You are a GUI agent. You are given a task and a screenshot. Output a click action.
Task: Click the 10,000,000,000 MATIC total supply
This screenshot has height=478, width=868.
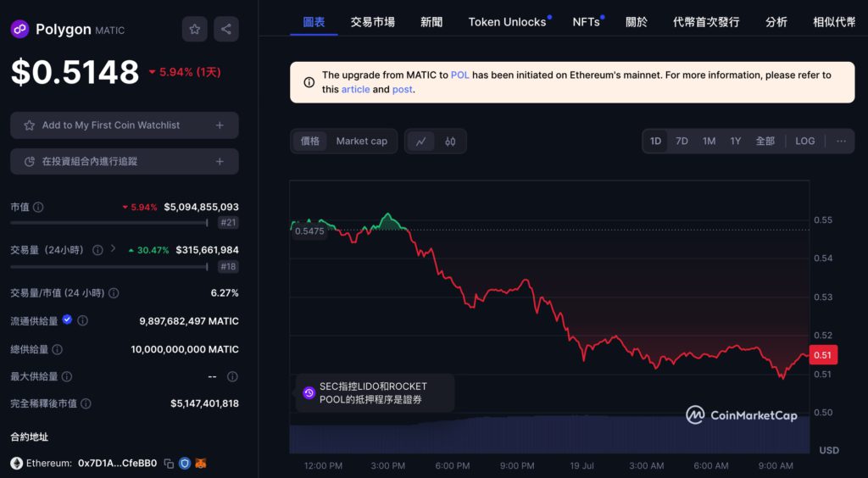185,350
